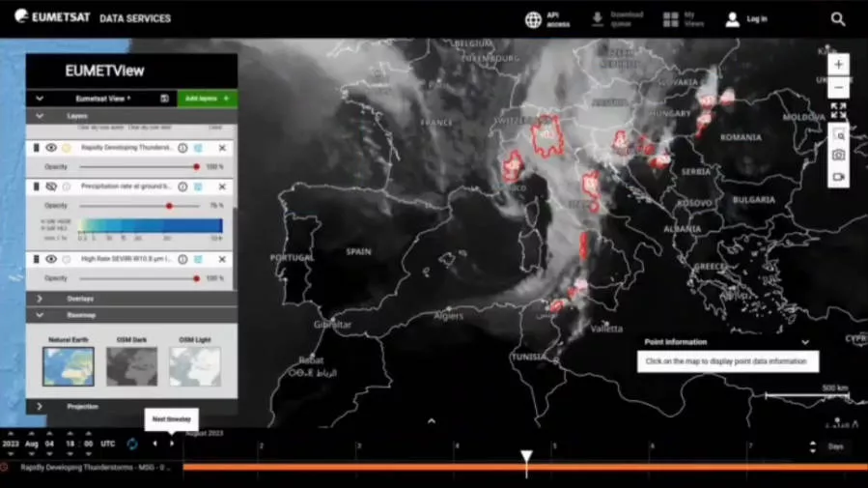
Task: Take a map screenshot with camera icon
Action: click(838, 156)
